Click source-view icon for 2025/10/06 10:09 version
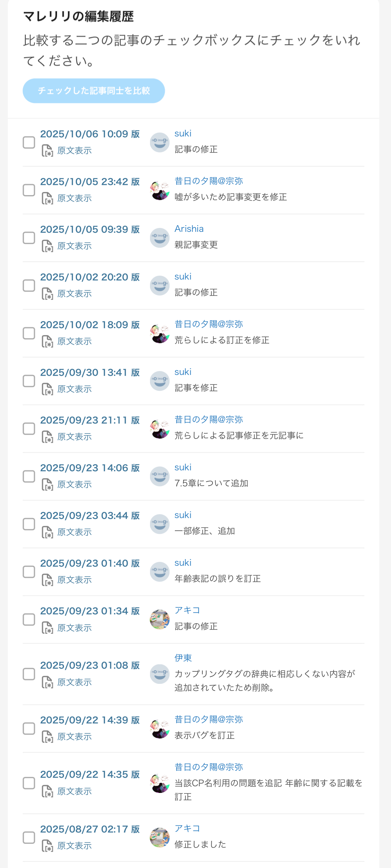391x868 pixels. (x=47, y=151)
